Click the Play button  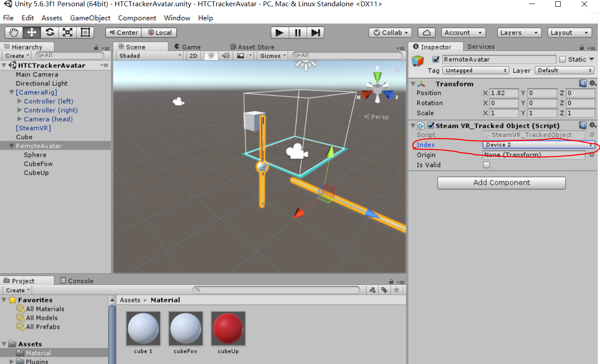(279, 33)
